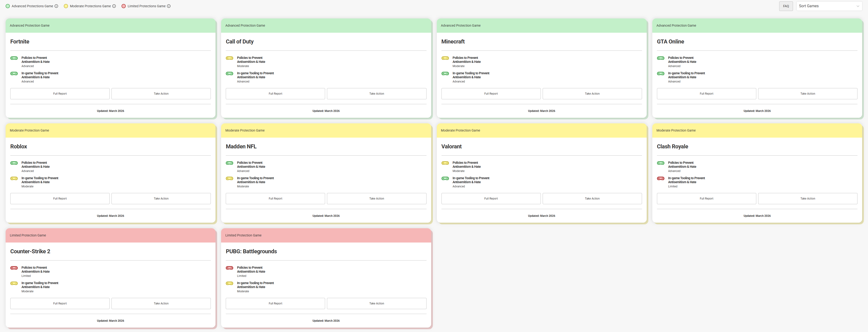
Task: Open Full Report for Minecraft
Action: (x=491, y=94)
